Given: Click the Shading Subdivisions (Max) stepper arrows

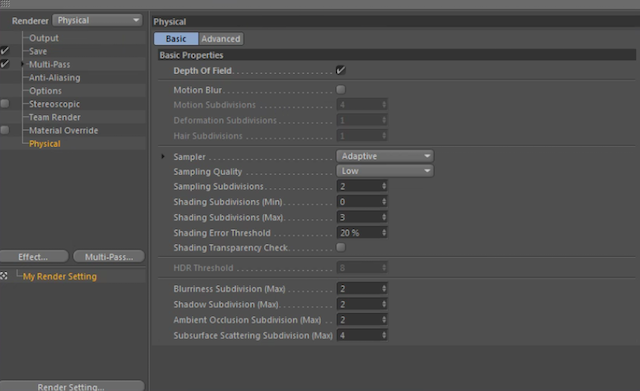Looking at the screenshot, I should (x=384, y=217).
